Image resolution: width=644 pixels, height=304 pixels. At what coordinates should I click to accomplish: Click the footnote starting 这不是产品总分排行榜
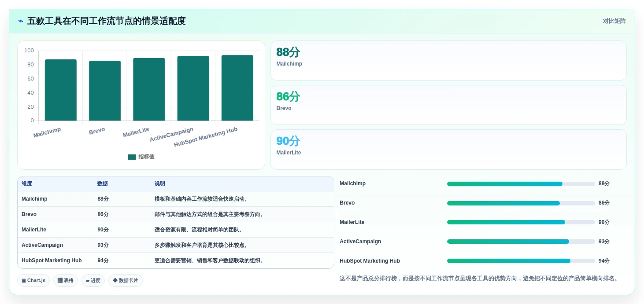pos(480,278)
